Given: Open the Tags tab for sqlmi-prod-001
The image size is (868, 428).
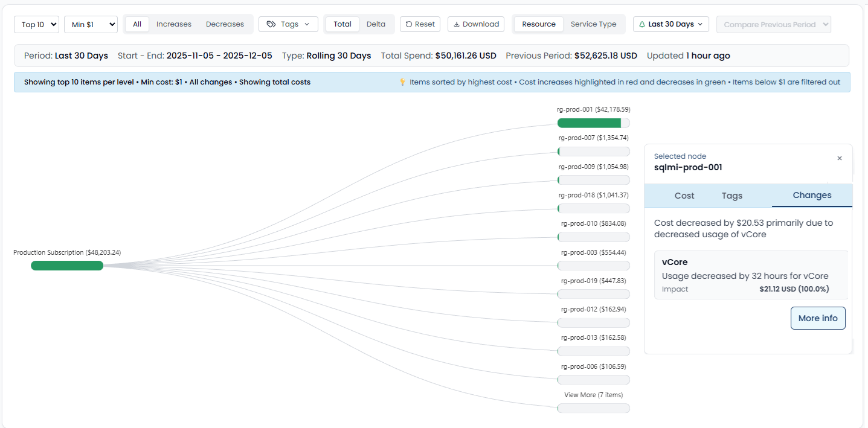Looking at the screenshot, I should click(731, 195).
